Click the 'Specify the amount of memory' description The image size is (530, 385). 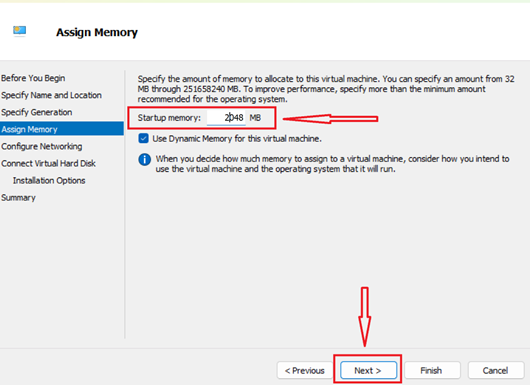coord(326,89)
